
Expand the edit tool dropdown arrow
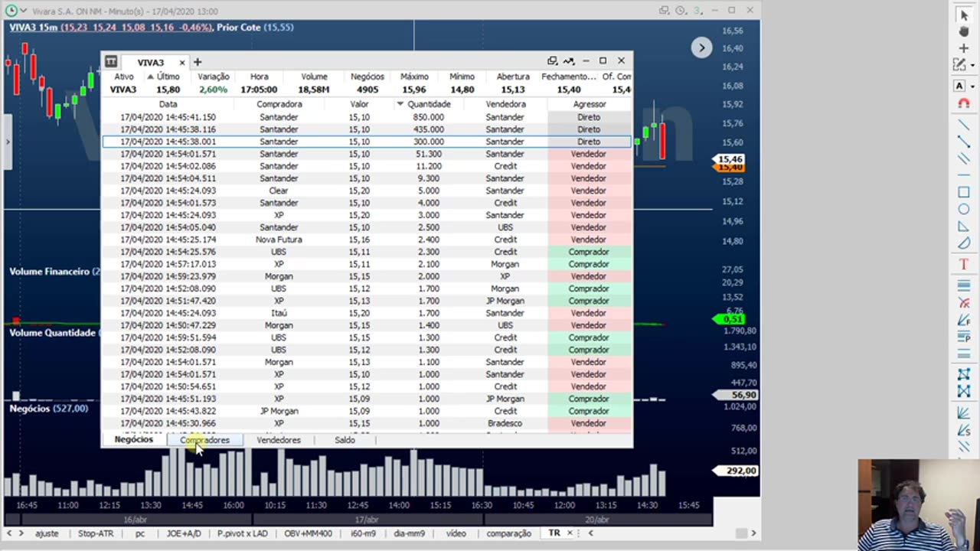pos(973,65)
